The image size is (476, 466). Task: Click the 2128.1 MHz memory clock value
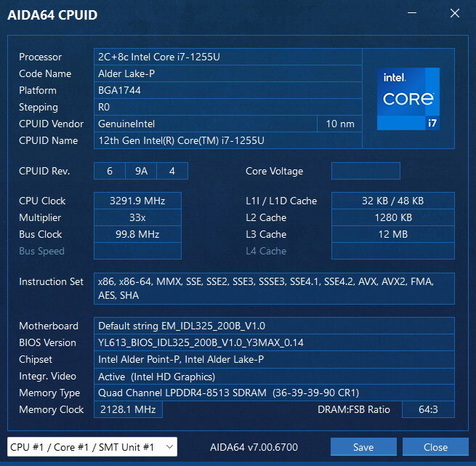128,409
